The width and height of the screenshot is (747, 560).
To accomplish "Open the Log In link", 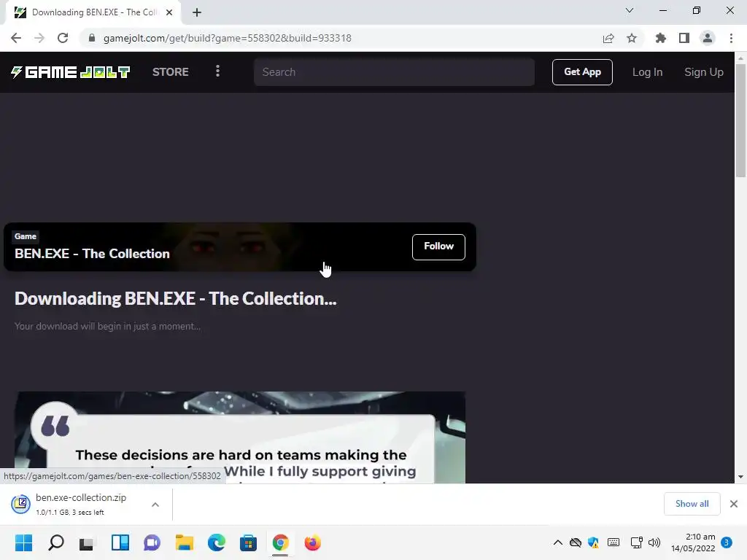I will [x=647, y=72].
